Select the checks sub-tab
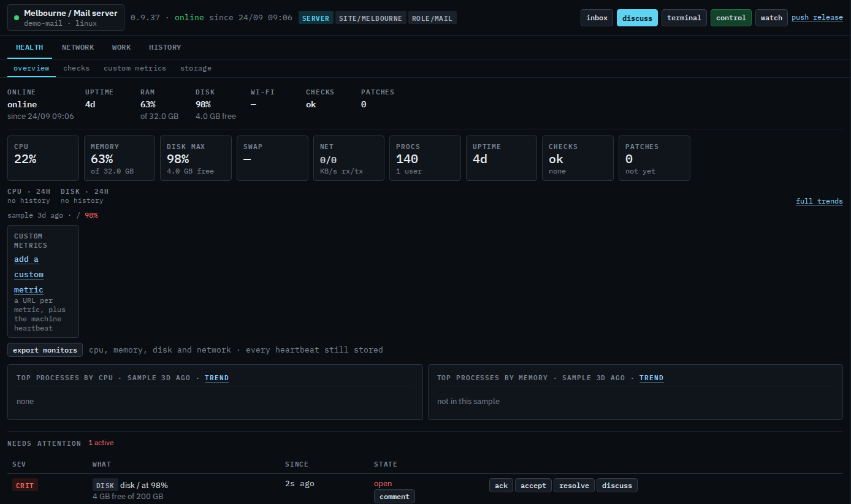Screen dimensions: 851x504 76,68
